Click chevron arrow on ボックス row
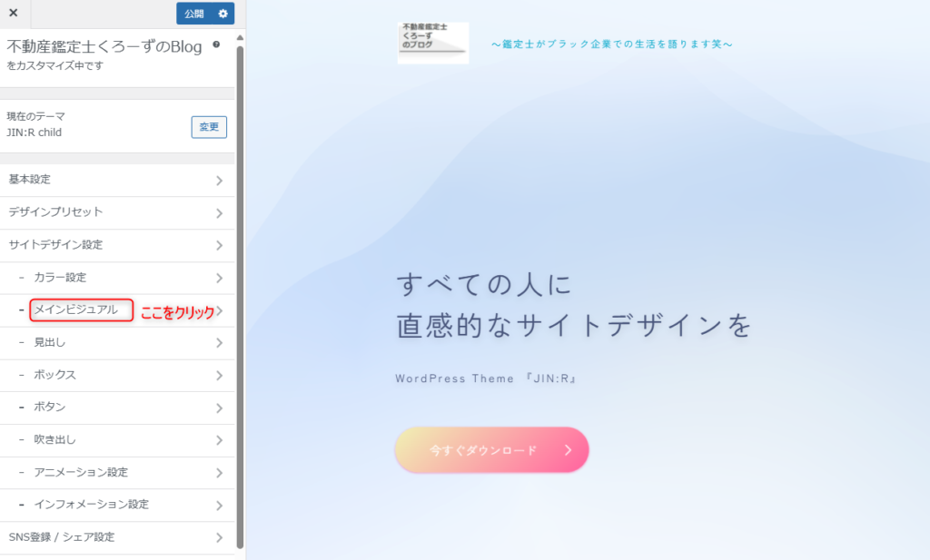Image resolution: width=930 pixels, height=560 pixels. pyautogui.click(x=220, y=376)
